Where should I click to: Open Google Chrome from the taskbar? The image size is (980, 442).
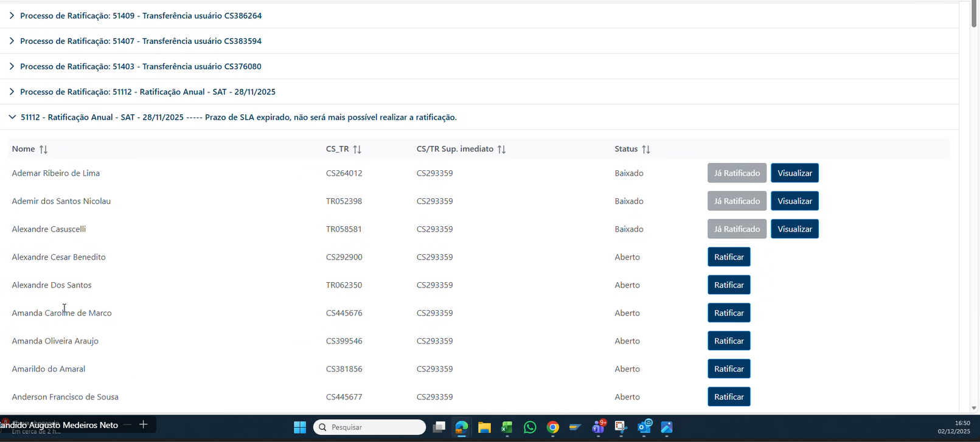[x=552, y=427]
